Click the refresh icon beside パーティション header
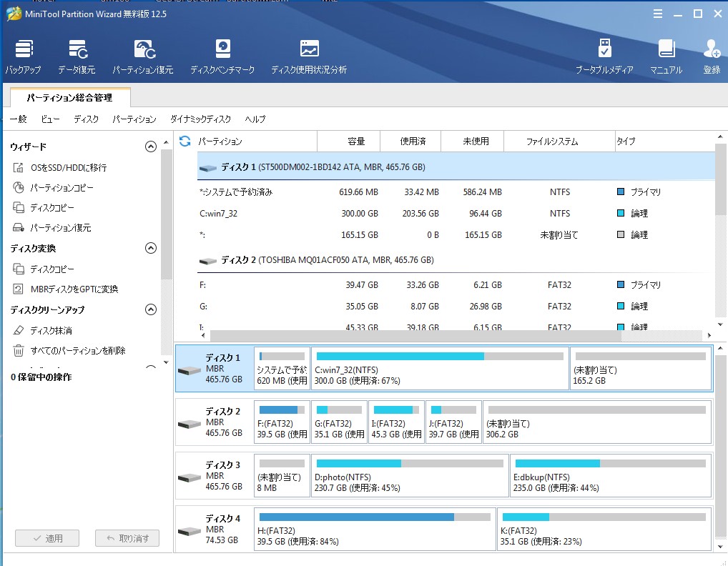The width and height of the screenshot is (728, 566). click(x=185, y=141)
